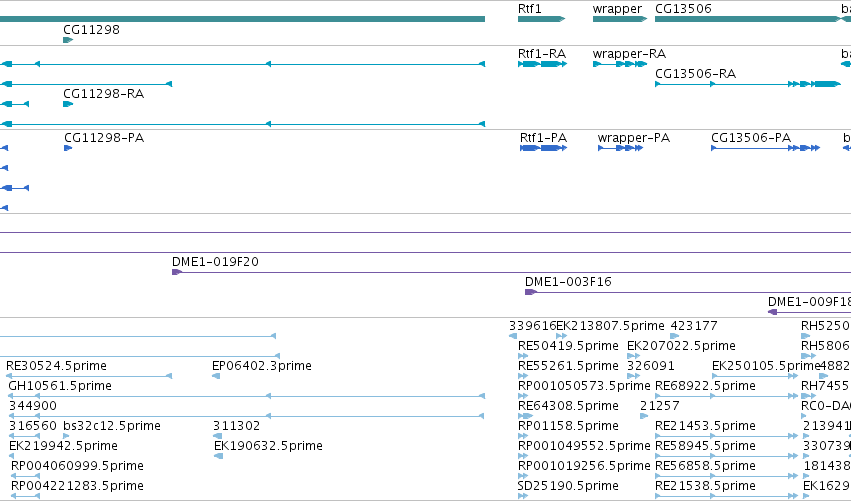Select the Rtf1-PA protein label
The height and width of the screenshot is (501, 851).
click(x=543, y=138)
